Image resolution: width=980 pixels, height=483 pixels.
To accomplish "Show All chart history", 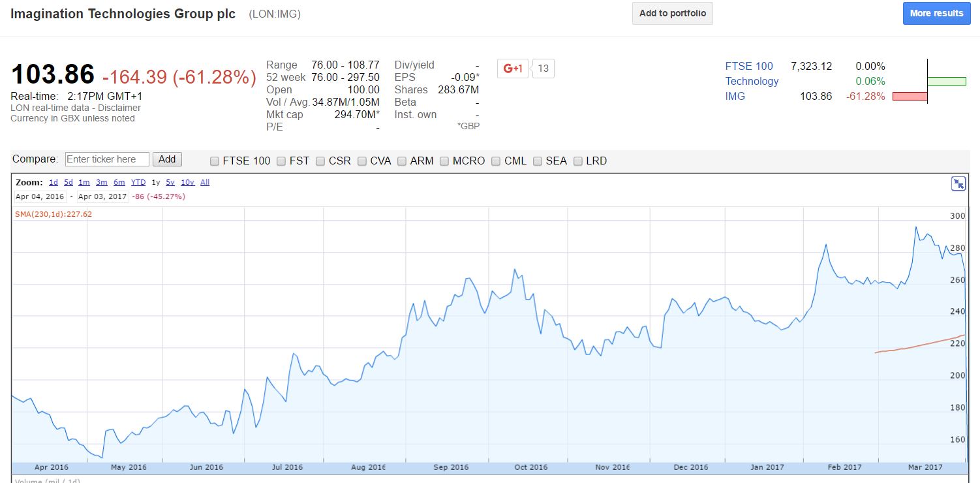I will (205, 183).
